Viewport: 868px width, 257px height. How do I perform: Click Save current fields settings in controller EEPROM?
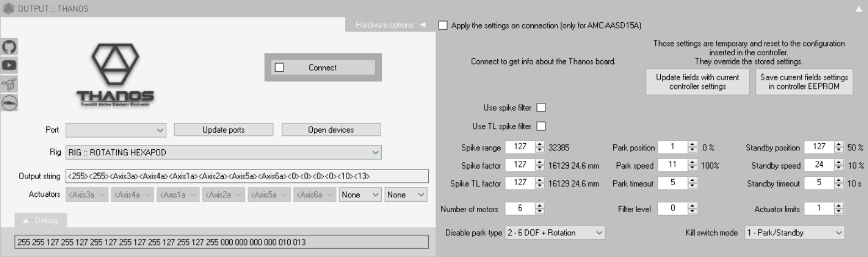(x=804, y=82)
